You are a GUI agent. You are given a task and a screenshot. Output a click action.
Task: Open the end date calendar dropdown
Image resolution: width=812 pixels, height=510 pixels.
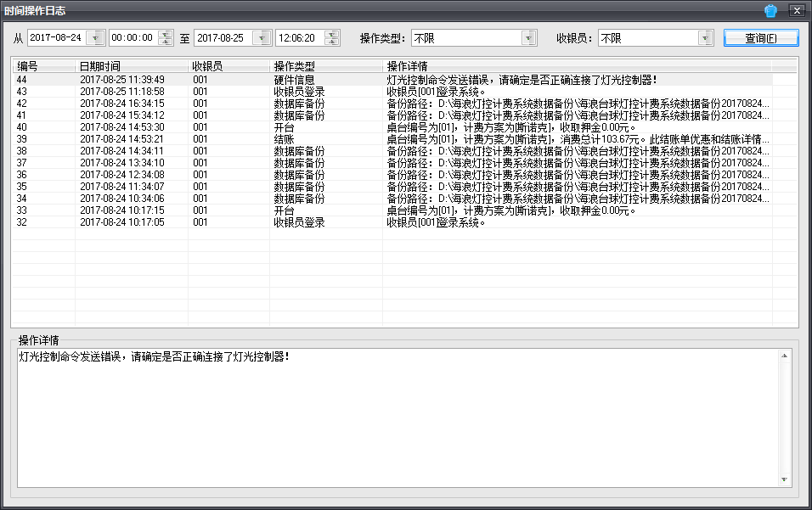coord(262,38)
